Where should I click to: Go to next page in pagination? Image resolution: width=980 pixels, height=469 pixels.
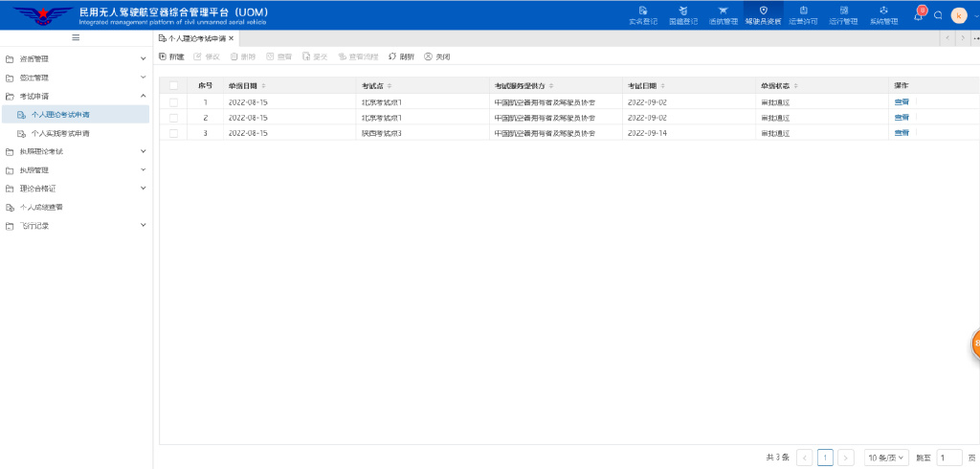point(846,458)
